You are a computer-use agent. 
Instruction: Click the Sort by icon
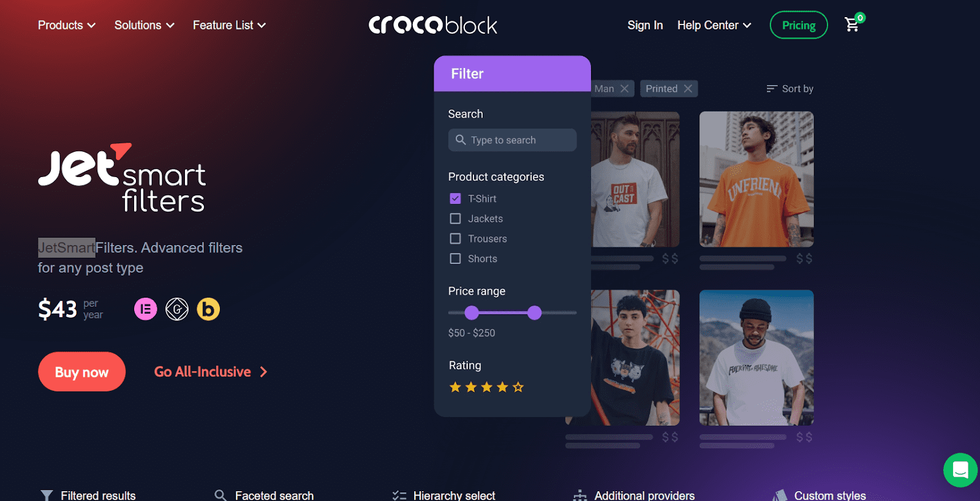(772, 89)
